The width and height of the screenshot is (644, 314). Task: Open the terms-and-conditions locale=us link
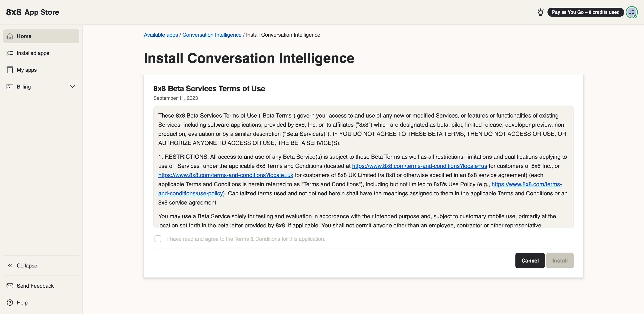(419, 166)
